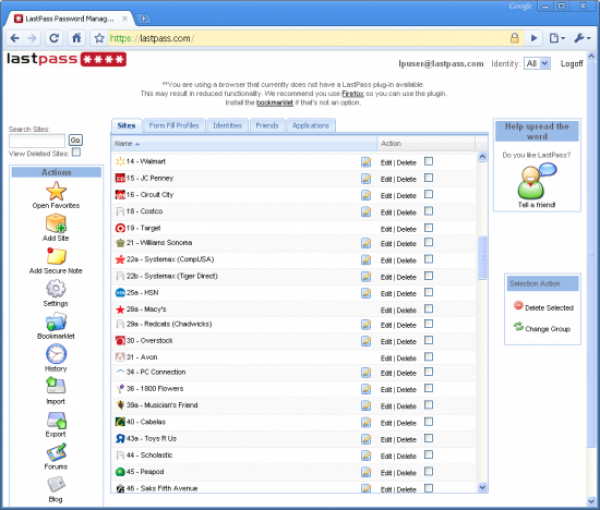Open the browser page menu dropdown
600x510 pixels.
(557, 38)
